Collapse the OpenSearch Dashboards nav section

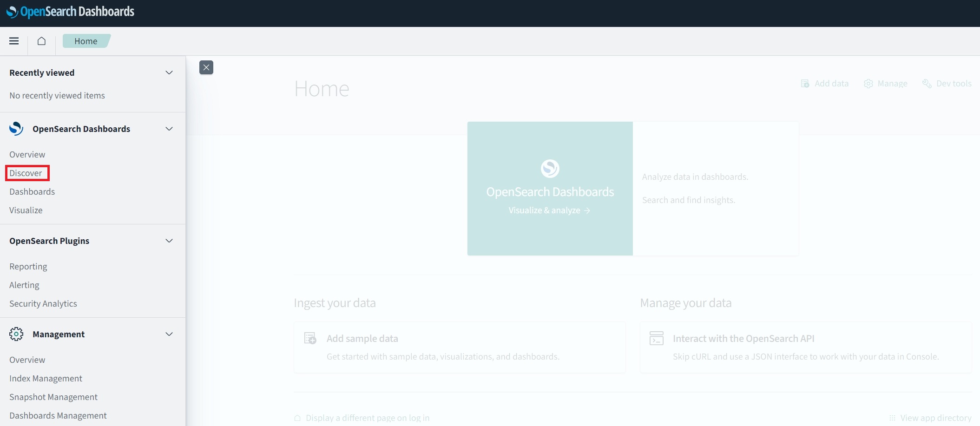pyautogui.click(x=169, y=129)
